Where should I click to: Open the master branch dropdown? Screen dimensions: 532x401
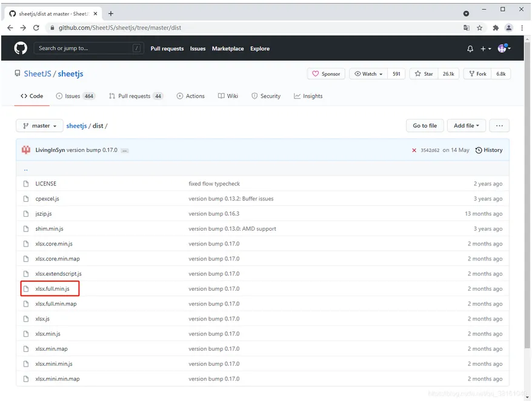pos(39,126)
